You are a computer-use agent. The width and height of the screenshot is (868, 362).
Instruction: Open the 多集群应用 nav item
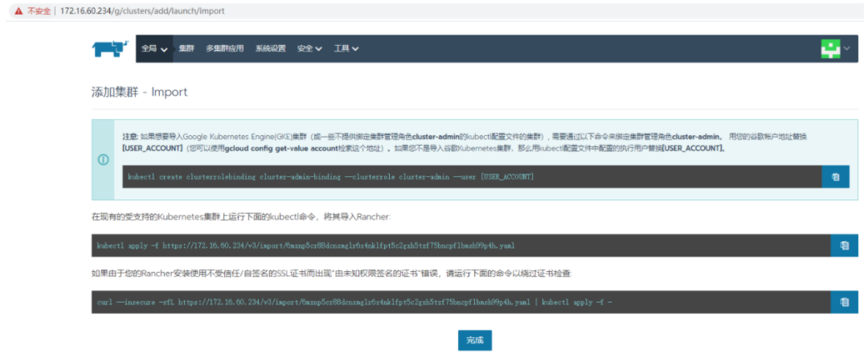tap(225, 49)
